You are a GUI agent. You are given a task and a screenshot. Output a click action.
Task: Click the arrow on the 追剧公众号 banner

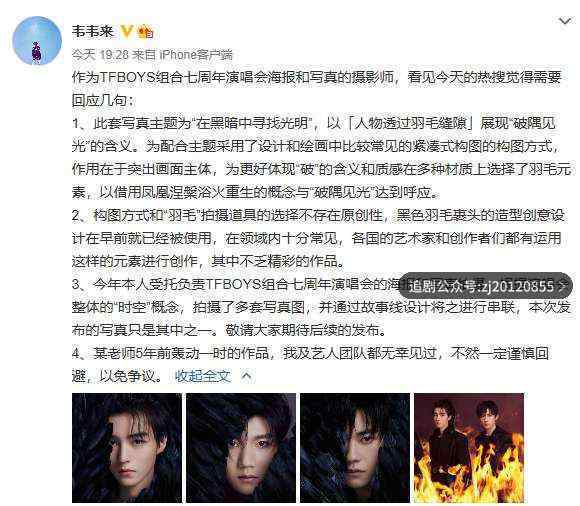pos(563,286)
